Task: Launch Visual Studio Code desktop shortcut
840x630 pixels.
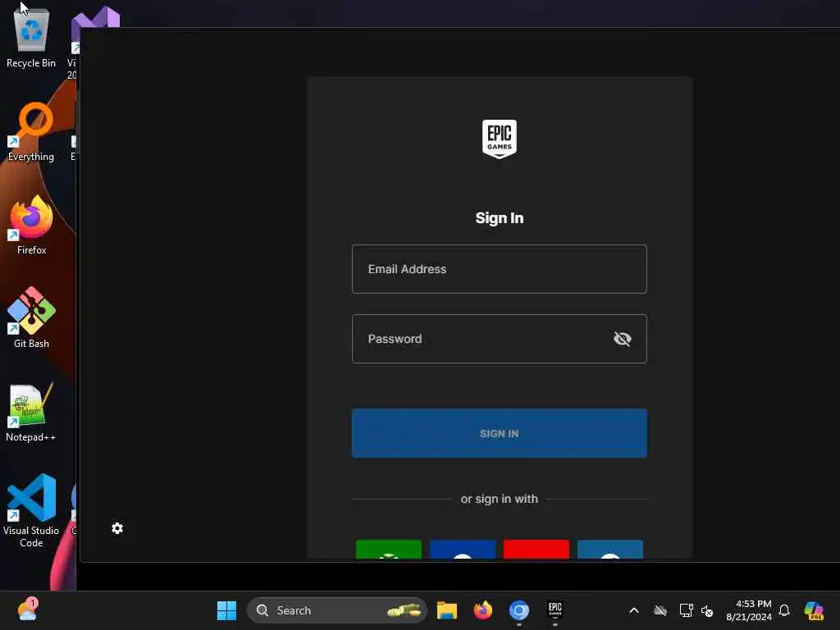Action: click(31, 510)
